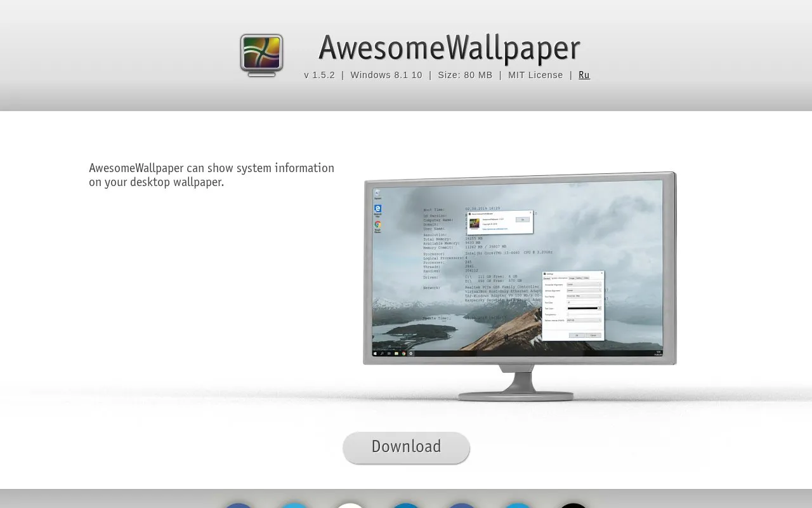
Task: Click the Download button
Action: [406, 447]
